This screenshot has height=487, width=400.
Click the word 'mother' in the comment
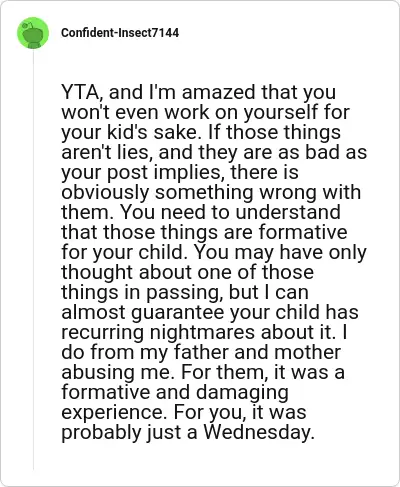pos(308,352)
